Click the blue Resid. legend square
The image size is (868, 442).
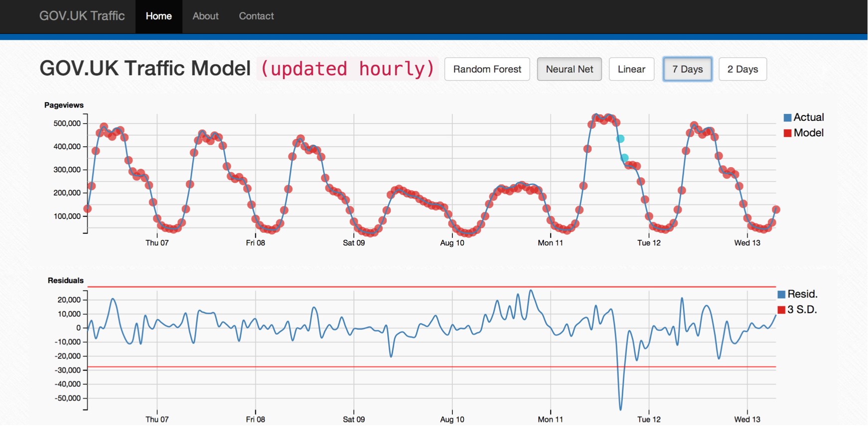pyautogui.click(x=781, y=294)
